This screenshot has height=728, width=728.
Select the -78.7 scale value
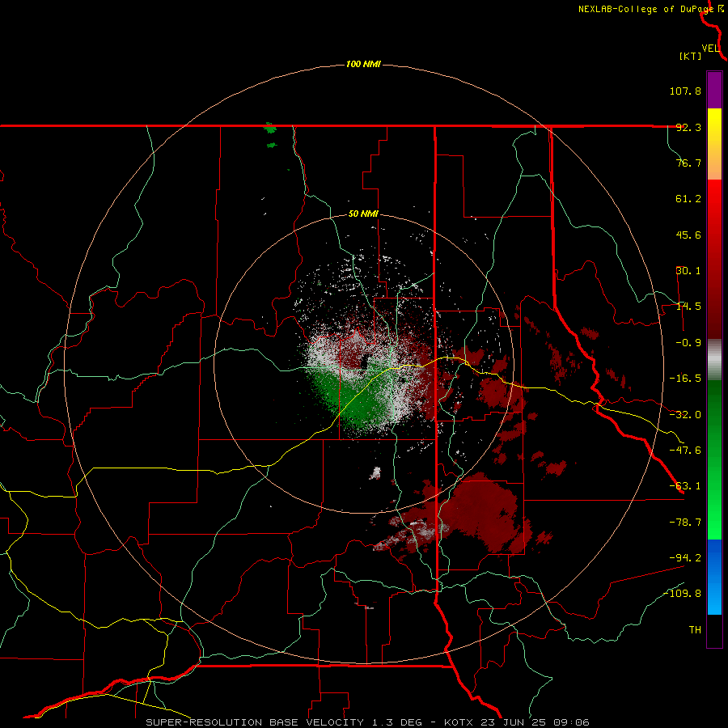[685, 523]
